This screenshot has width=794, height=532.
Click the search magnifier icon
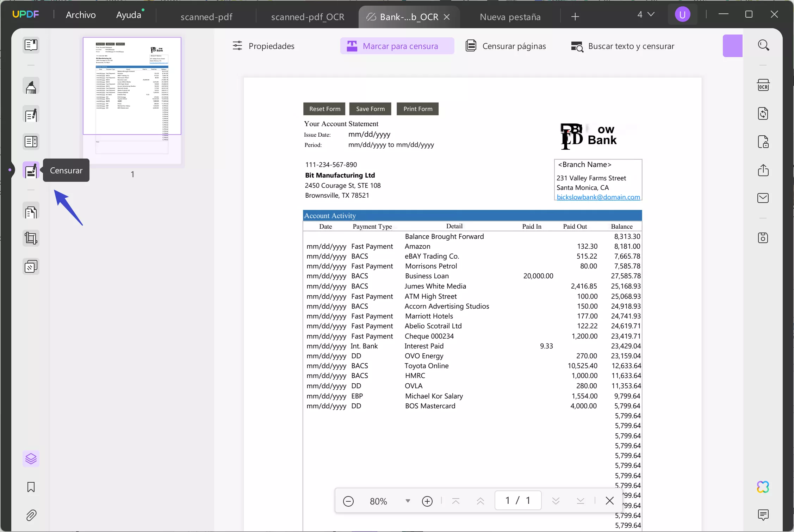click(763, 45)
